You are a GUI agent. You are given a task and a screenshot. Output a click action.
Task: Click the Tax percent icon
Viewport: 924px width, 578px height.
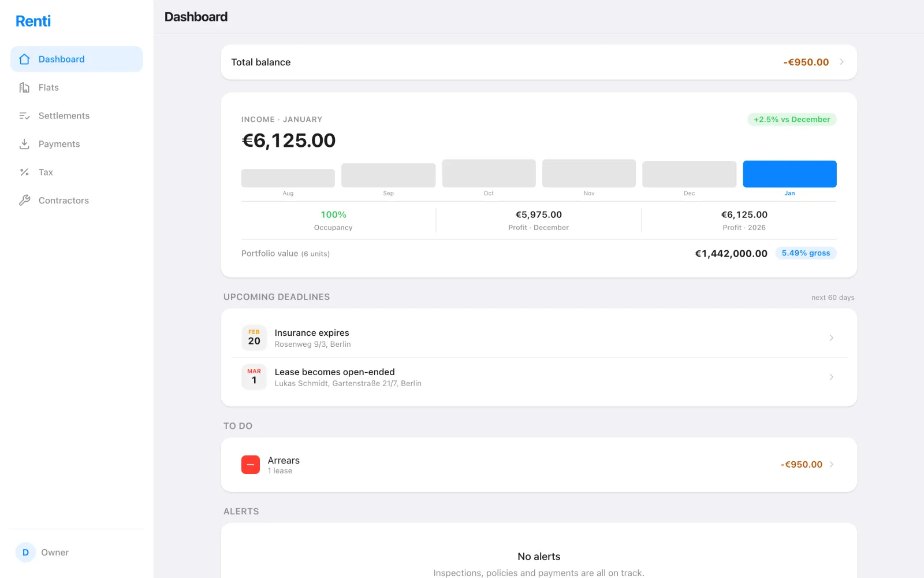(x=24, y=172)
